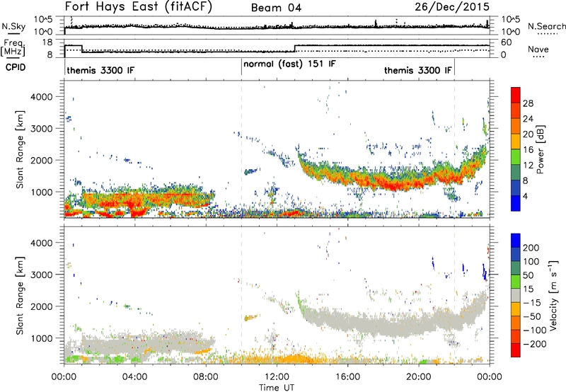Click the '20:00' time axis tick label
The height and width of the screenshot is (392, 566).
coord(418,377)
